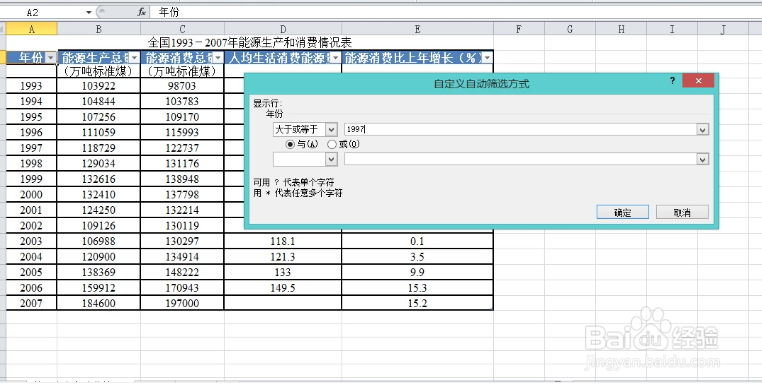Click the dialog help question mark
The height and width of the screenshot is (388, 762).
point(672,80)
